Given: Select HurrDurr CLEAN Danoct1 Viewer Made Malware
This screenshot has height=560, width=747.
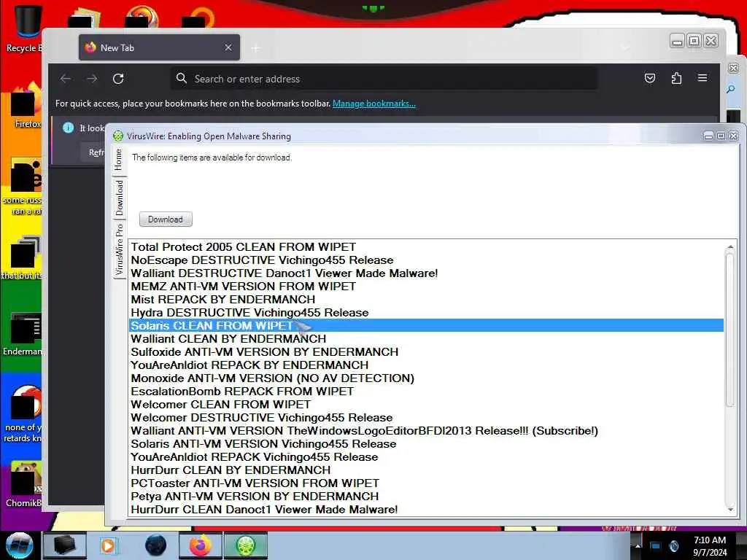Looking at the screenshot, I should coord(426,509).
